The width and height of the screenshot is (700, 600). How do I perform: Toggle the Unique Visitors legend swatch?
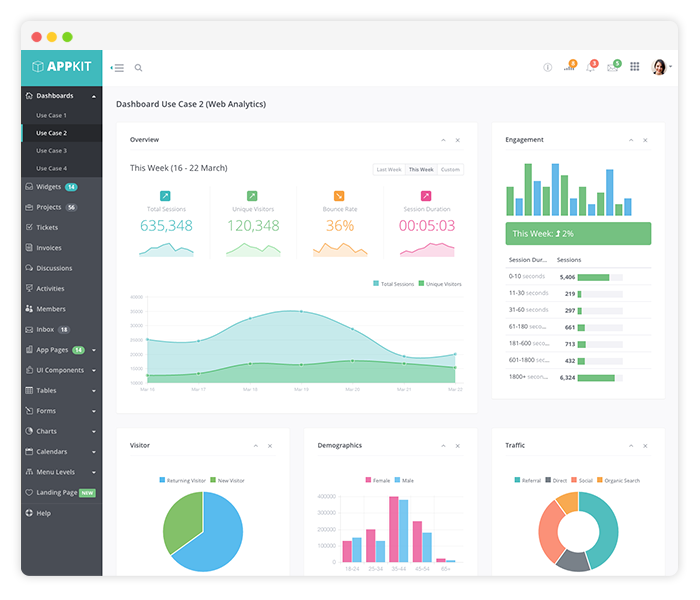point(422,284)
